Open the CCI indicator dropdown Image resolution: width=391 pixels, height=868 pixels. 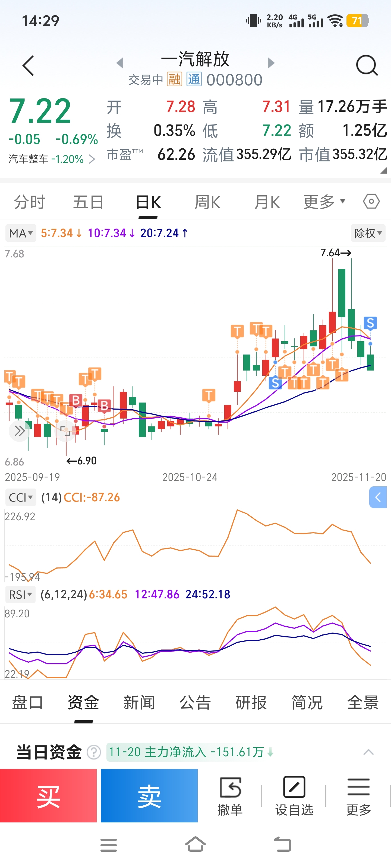pyautogui.click(x=21, y=497)
